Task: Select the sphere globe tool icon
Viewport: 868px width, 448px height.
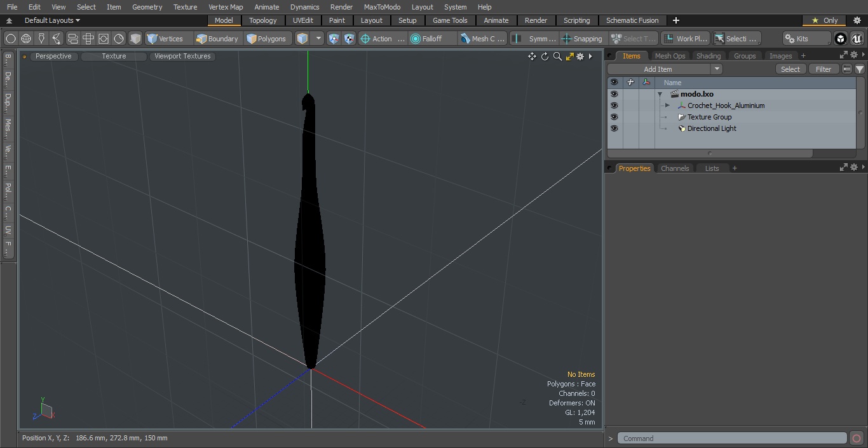Action: (26, 39)
